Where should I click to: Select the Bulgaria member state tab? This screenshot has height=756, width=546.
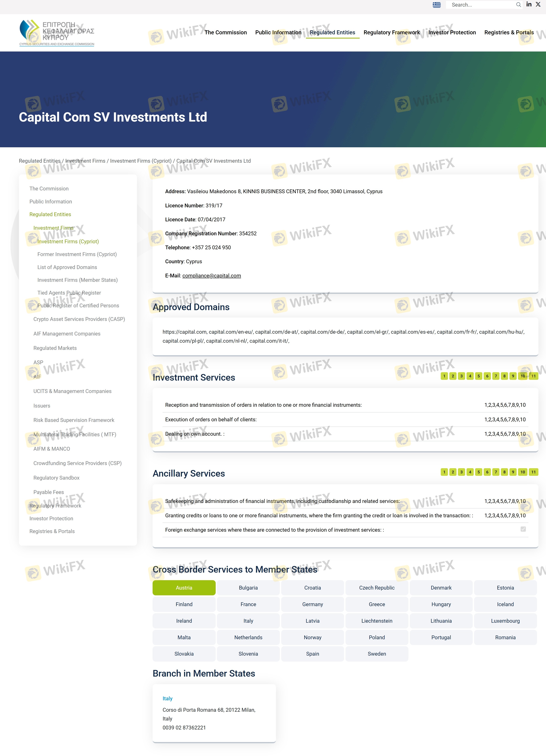pyautogui.click(x=248, y=588)
